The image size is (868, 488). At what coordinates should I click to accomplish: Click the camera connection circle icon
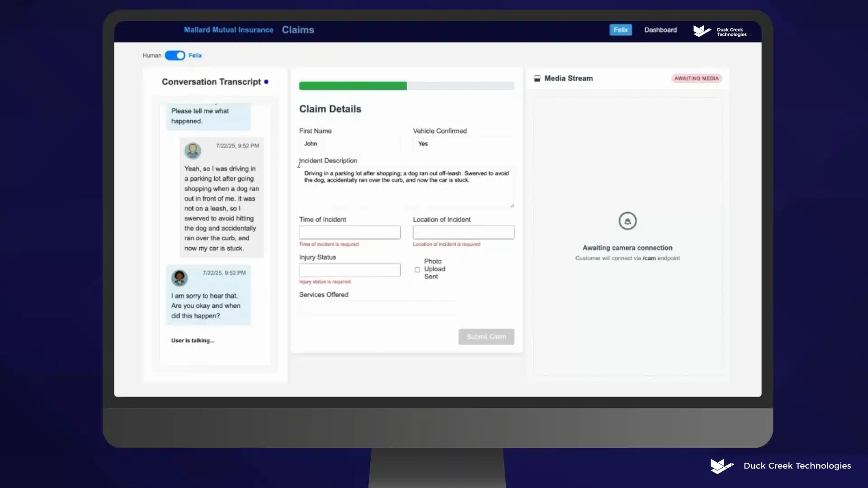(x=627, y=221)
